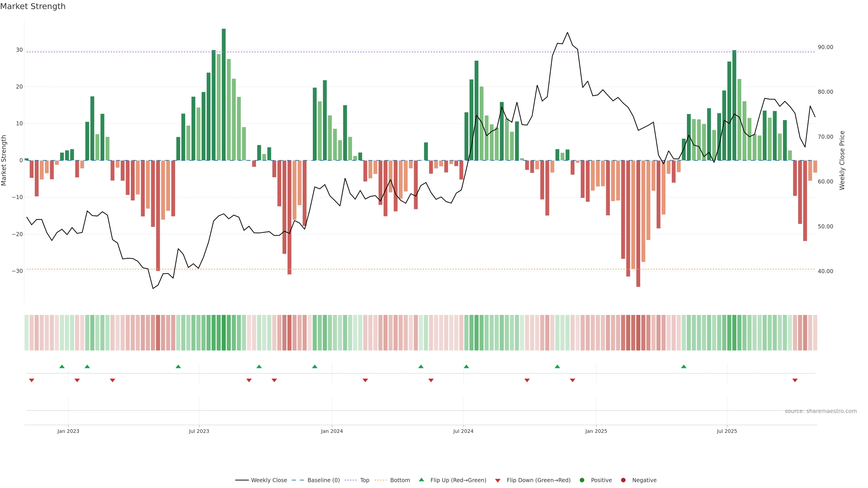The image size is (868, 488).
Task: Click the darkest green heatmap strip cell
Action: [x=224, y=332]
